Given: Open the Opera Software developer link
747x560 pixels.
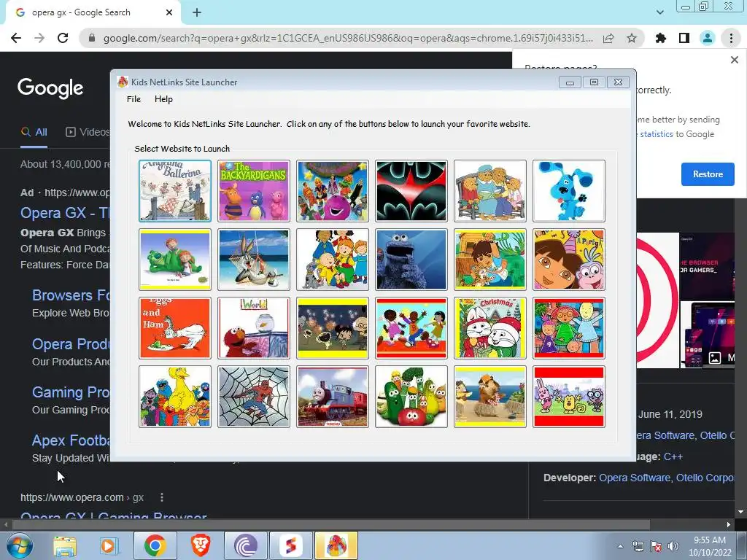Looking at the screenshot, I should [x=635, y=478].
